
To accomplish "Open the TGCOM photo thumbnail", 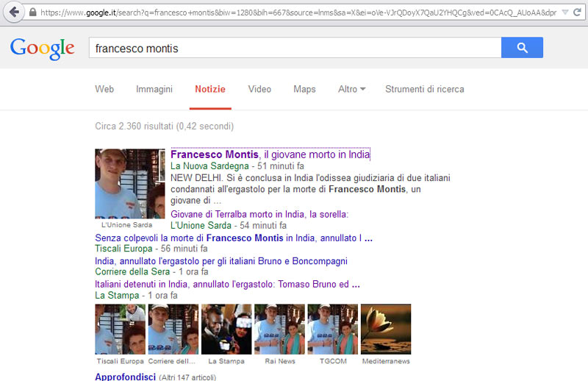I will tap(333, 330).
